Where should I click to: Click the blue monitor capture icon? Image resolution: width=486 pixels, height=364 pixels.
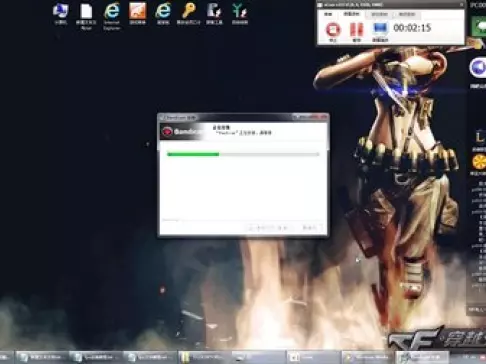(x=380, y=29)
